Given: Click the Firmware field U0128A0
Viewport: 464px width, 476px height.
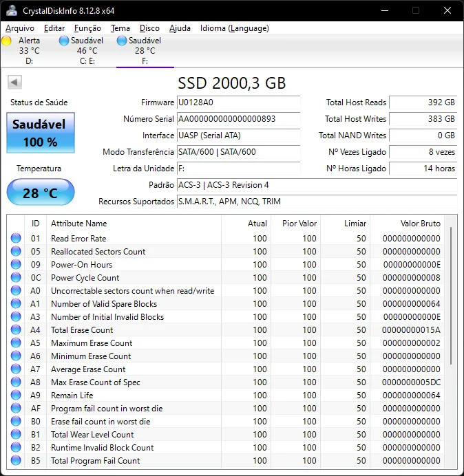Looking at the screenshot, I should tap(238, 102).
